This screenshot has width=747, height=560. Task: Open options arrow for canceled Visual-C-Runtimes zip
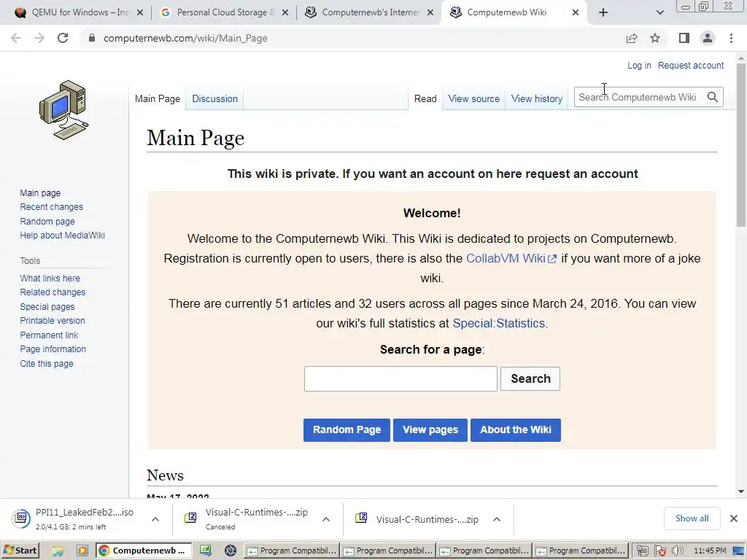[326, 519]
